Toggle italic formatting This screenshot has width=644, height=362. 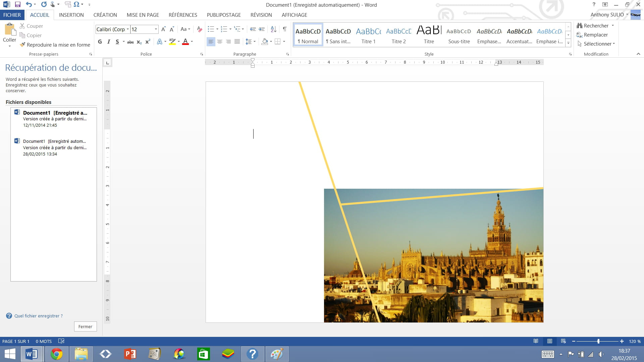point(108,42)
